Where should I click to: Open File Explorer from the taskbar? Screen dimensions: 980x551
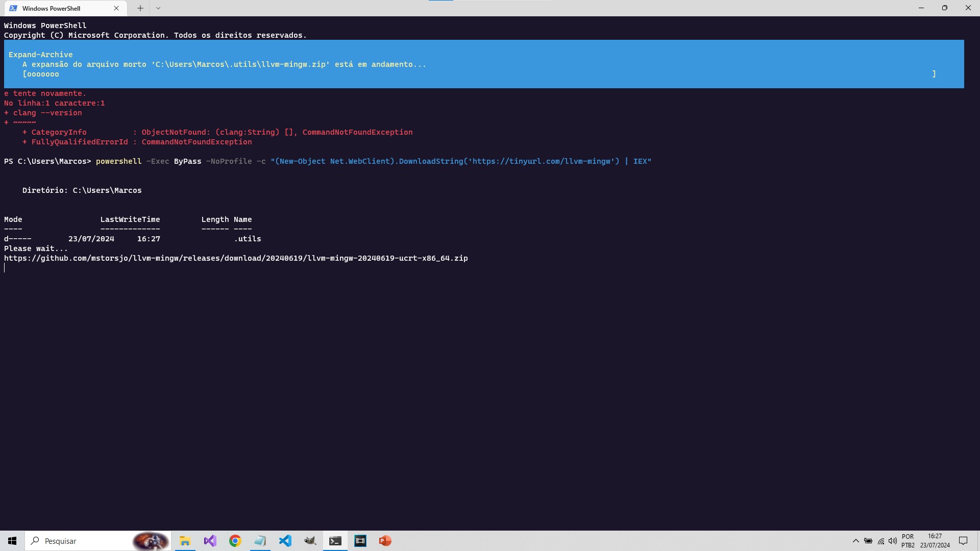[185, 541]
